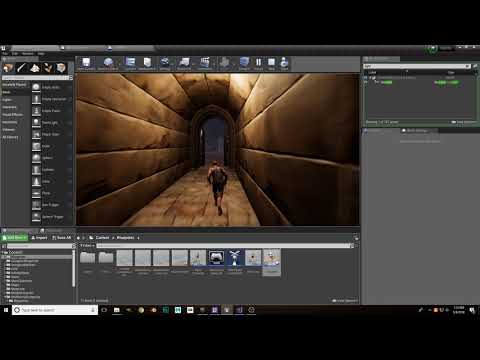The height and width of the screenshot is (360, 480).
Task: Open the Marketplace toolbar icon
Action: [147, 64]
